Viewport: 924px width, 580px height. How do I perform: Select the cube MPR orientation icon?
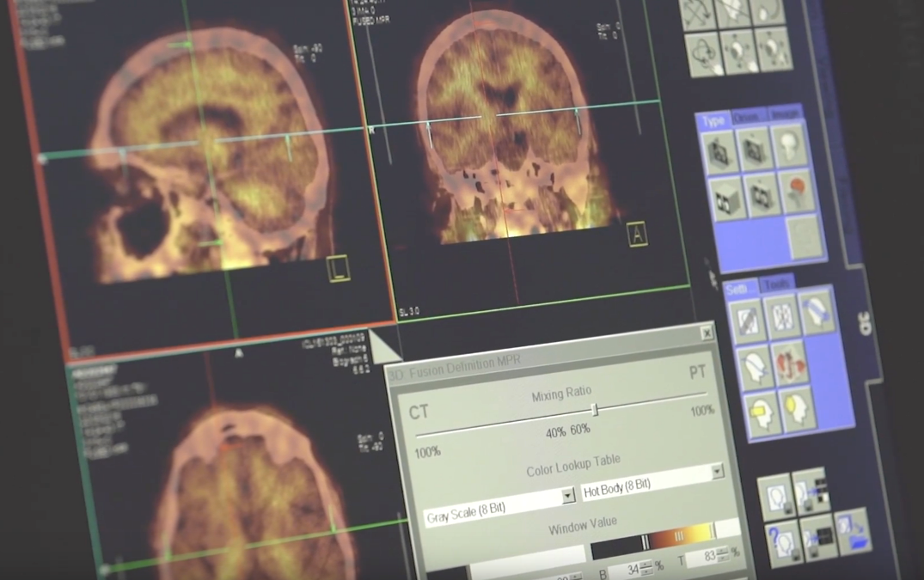pyautogui.click(x=728, y=198)
